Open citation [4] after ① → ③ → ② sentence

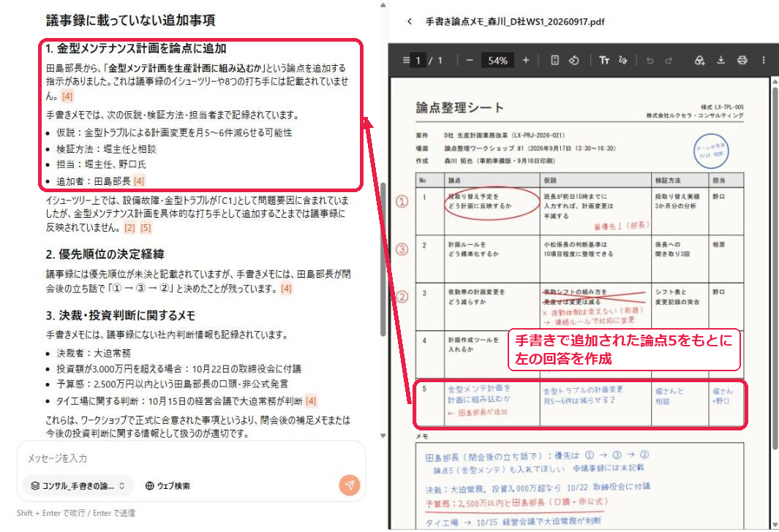coord(286,289)
